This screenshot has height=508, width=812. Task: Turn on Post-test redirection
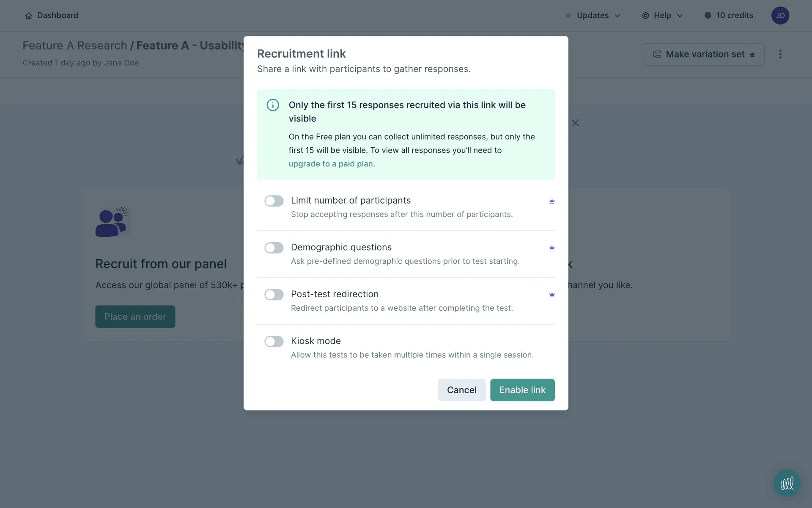click(274, 295)
